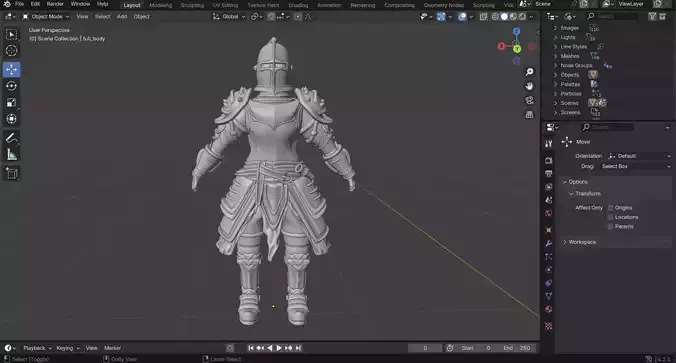Click the viewport pan hand icon
The width and height of the screenshot is (676, 363).
(529, 86)
